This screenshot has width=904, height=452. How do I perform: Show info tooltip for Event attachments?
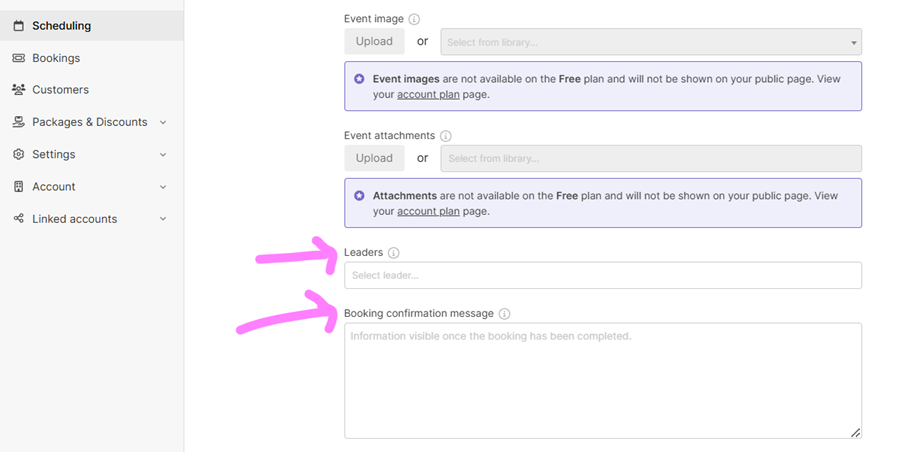(446, 136)
